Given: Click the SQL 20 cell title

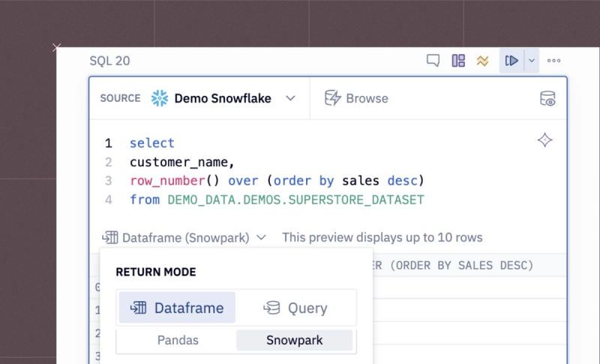Looking at the screenshot, I should [x=109, y=61].
